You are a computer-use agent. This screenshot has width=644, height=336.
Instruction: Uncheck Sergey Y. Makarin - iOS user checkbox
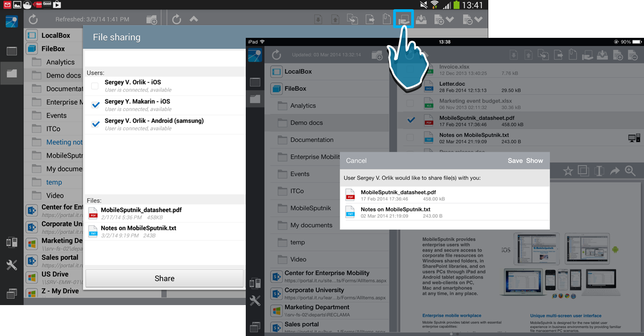click(96, 105)
